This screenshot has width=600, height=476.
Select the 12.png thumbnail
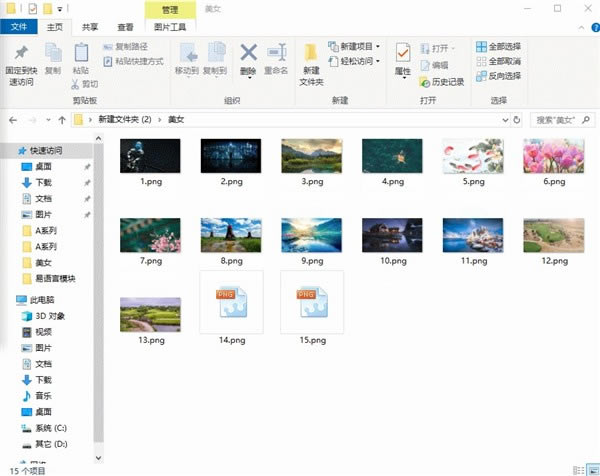point(554,235)
